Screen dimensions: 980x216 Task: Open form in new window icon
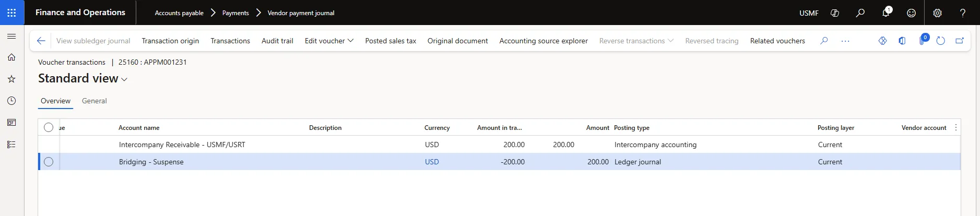(960, 41)
